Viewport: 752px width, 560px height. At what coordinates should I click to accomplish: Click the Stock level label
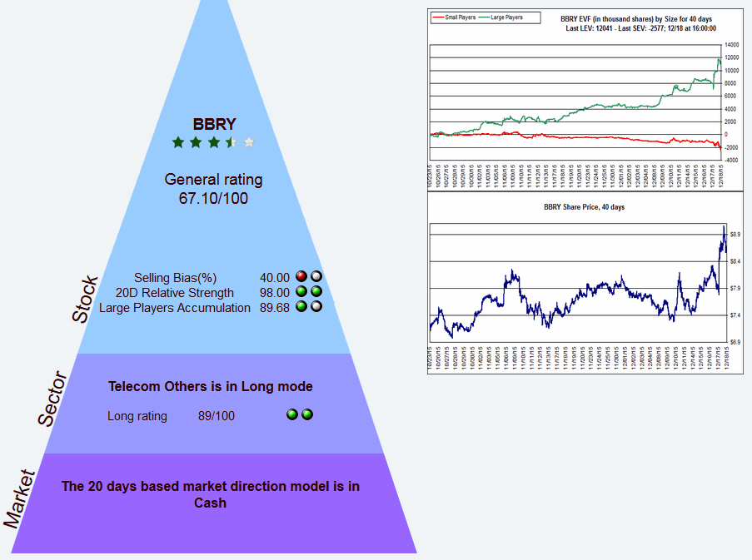point(85,299)
